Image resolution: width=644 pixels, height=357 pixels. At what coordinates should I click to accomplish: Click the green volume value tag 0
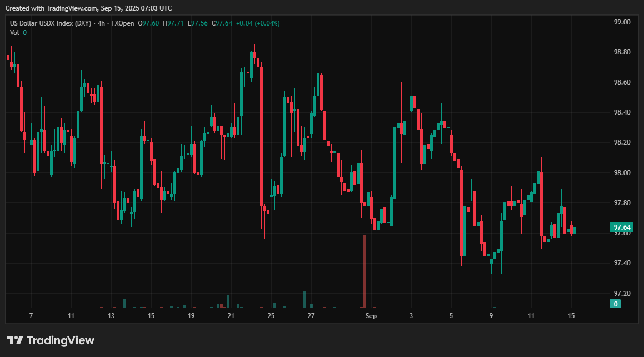pyautogui.click(x=615, y=304)
